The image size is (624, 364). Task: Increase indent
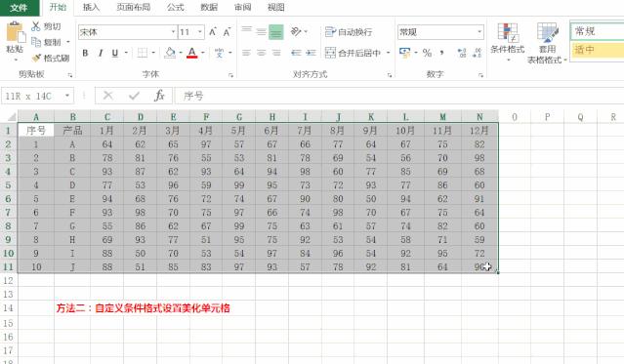tap(311, 53)
